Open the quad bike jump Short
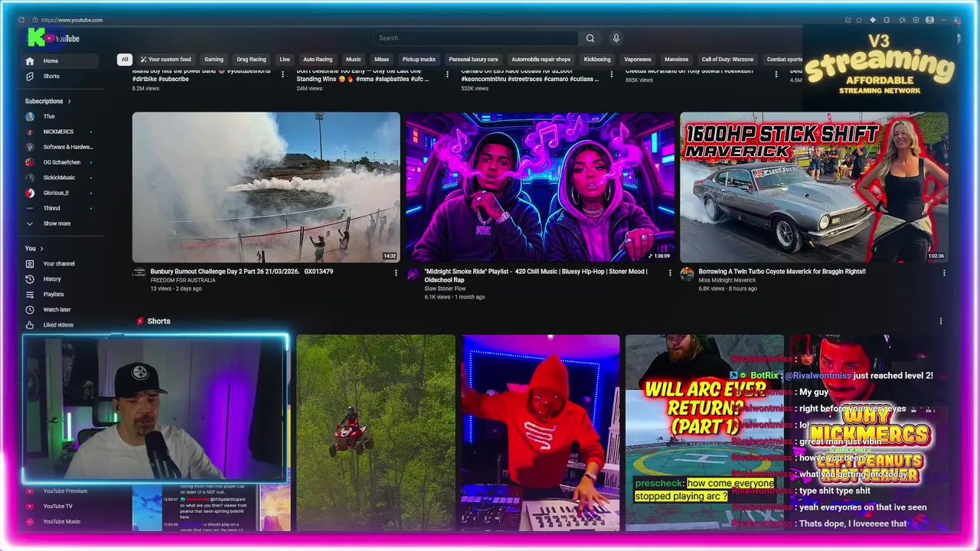The height and width of the screenshot is (551, 980). pos(375,432)
